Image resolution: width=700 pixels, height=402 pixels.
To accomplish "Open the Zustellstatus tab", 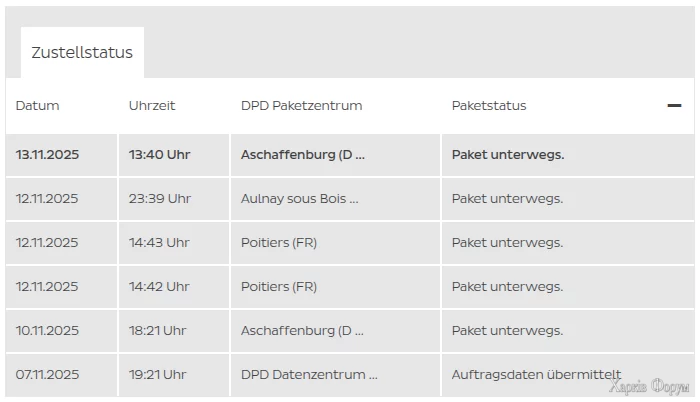I will tap(82, 53).
